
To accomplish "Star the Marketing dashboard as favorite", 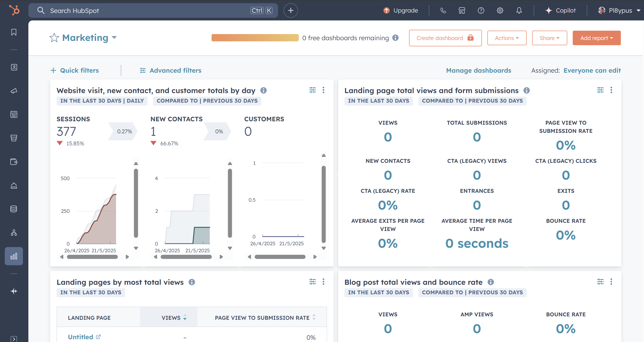I will pyautogui.click(x=54, y=38).
